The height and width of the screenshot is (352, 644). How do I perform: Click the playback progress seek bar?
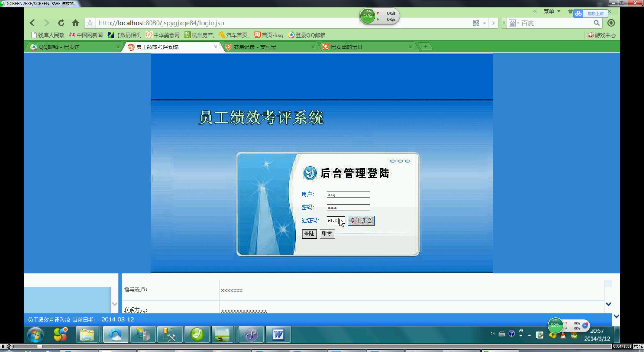click(313, 346)
